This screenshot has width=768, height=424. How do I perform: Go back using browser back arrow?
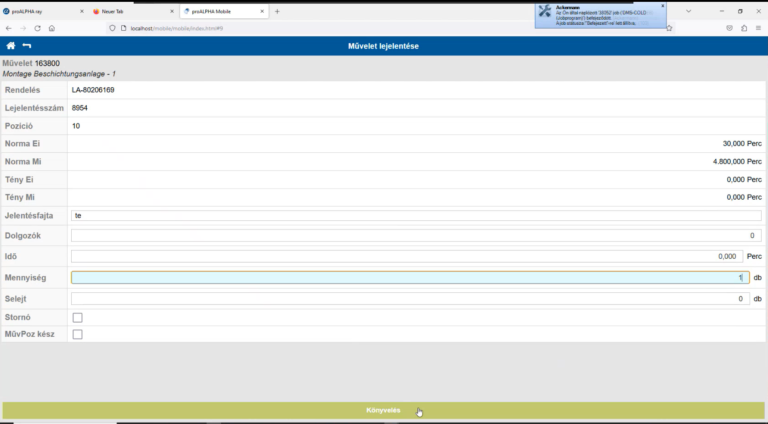click(9, 28)
